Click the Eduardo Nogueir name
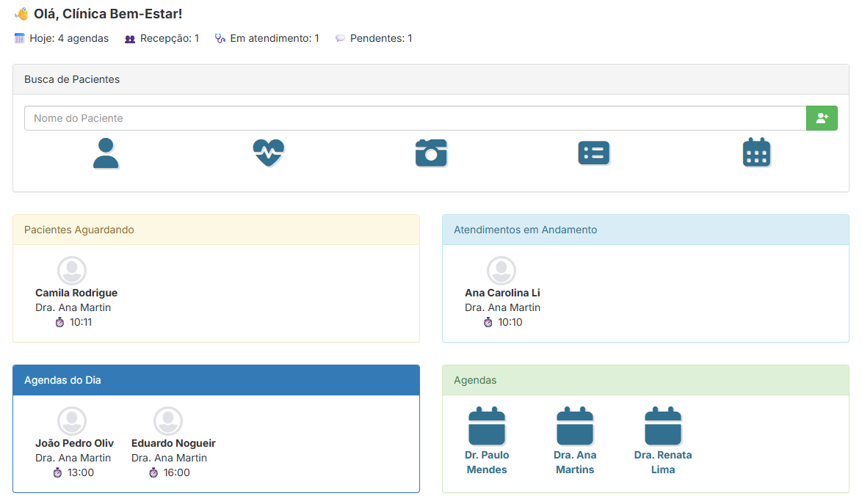The height and width of the screenshot is (504, 862). pos(173,443)
